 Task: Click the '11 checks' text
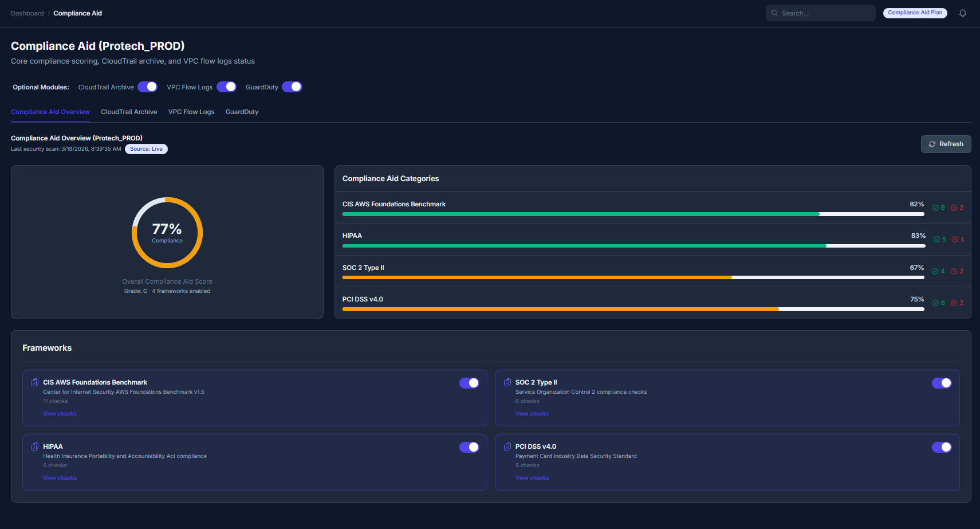pos(56,401)
